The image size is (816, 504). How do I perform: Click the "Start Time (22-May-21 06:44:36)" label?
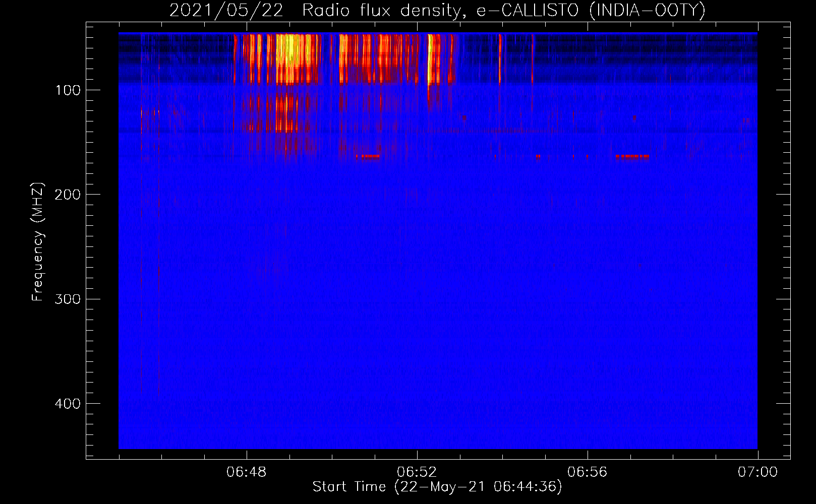point(437,487)
